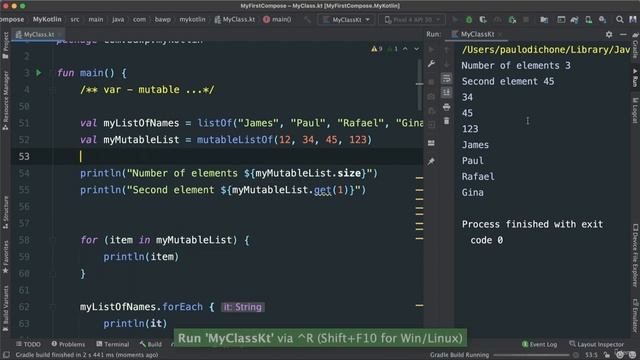
Task: Open the Build tool window
Action: [x=151, y=344]
